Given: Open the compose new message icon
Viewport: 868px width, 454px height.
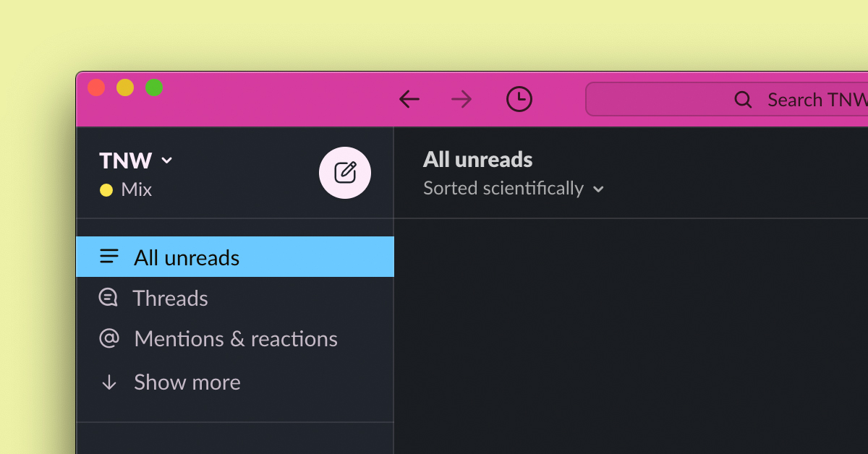Looking at the screenshot, I should click(345, 173).
